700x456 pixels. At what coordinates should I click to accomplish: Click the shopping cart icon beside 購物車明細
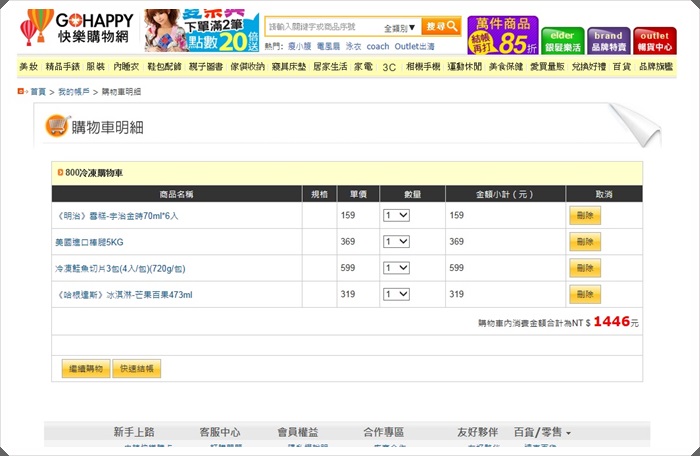(x=56, y=126)
